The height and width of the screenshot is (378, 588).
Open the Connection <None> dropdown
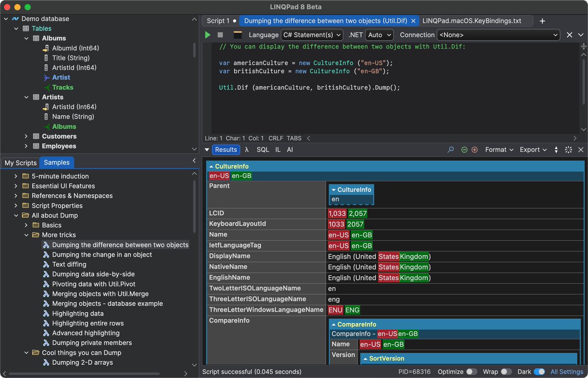click(x=498, y=35)
